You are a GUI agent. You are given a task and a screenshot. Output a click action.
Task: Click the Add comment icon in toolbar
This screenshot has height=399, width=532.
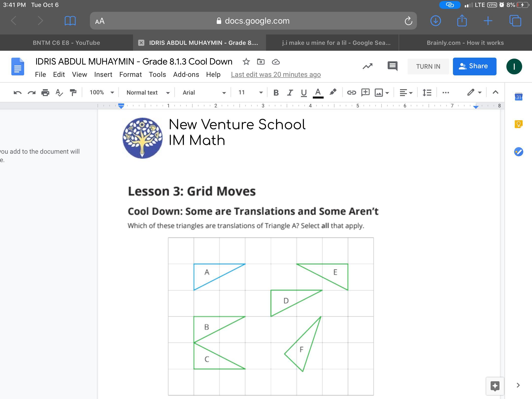point(365,92)
